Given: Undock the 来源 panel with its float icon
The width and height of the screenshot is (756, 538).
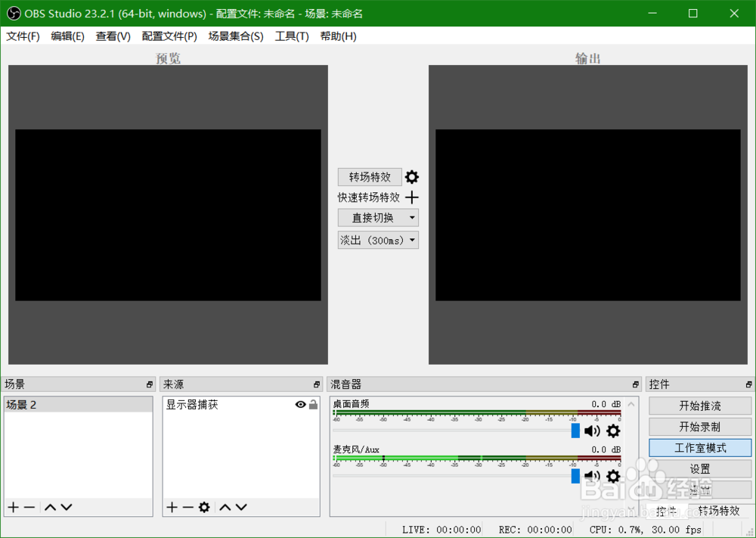Looking at the screenshot, I should click(317, 384).
